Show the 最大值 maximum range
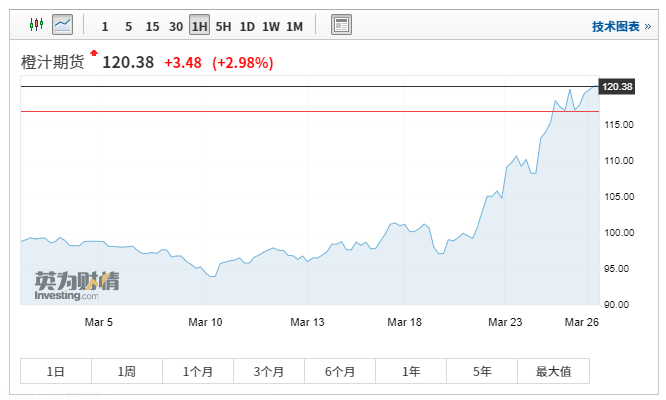The image size is (666, 400). 553,371
